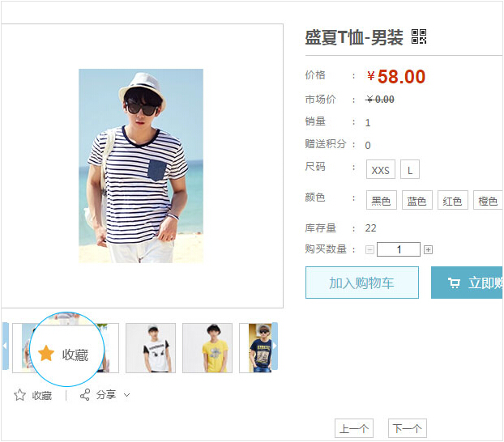Pick the 红色 color option
The width and height of the screenshot is (504, 442).
coord(452,201)
